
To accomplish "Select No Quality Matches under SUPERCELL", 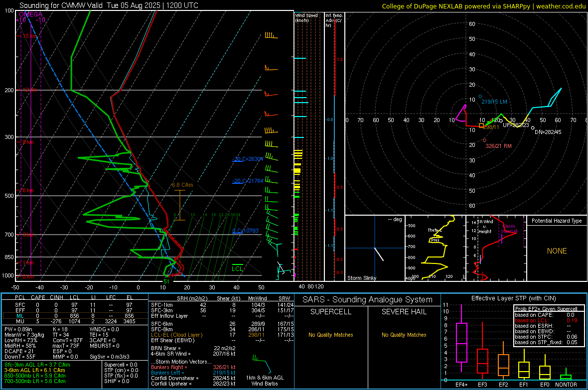I will pyautogui.click(x=331, y=335).
